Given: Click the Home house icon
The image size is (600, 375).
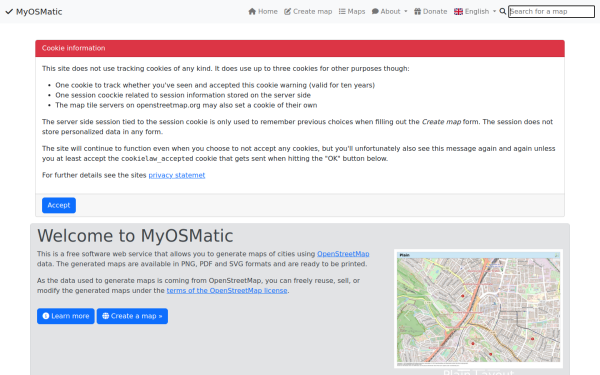Looking at the screenshot, I should click(x=252, y=11).
